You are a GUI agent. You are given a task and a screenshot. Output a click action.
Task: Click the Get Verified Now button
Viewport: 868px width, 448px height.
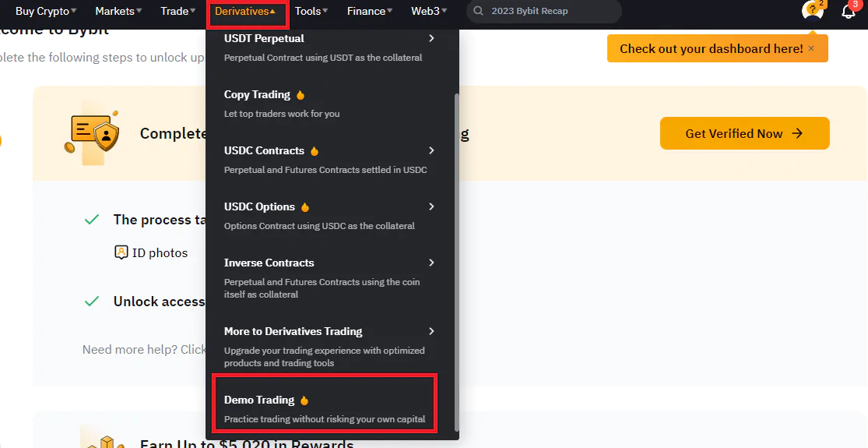[x=744, y=133]
